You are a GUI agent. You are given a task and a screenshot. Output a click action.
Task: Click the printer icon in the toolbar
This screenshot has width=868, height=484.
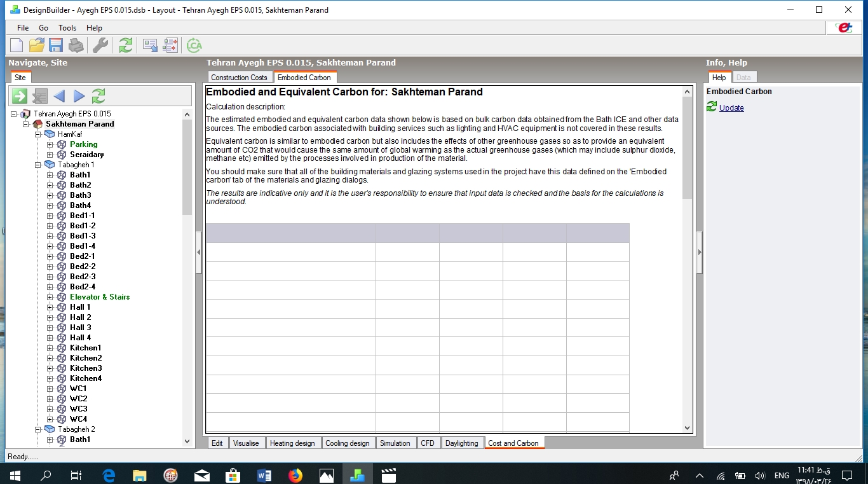76,45
